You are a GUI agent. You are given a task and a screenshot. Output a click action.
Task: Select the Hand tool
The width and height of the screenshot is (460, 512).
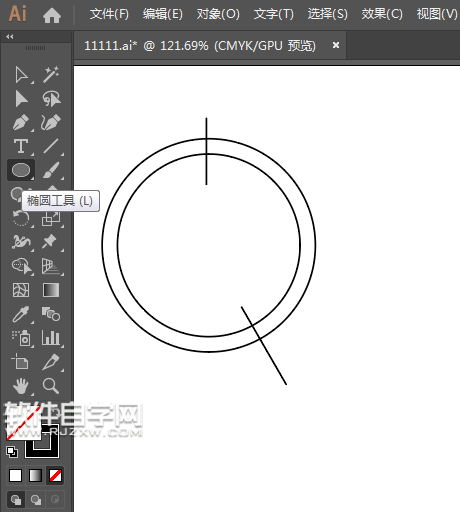[21, 386]
